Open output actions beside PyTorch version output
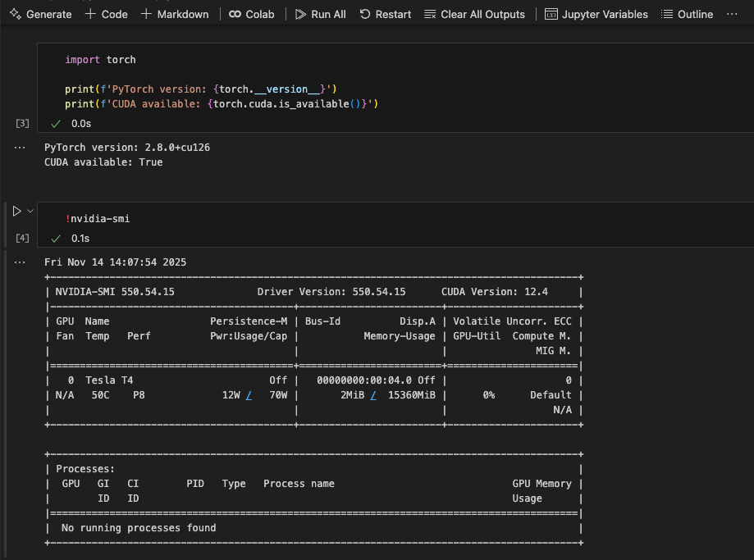 [21, 147]
